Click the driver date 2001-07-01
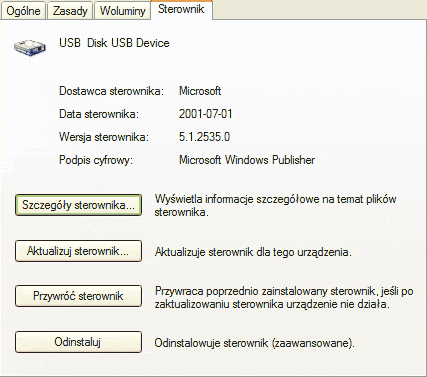 (205, 114)
